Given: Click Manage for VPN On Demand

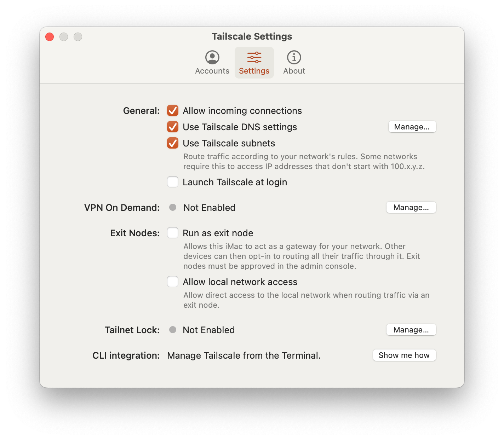Looking at the screenshot, I should (411, 207).
